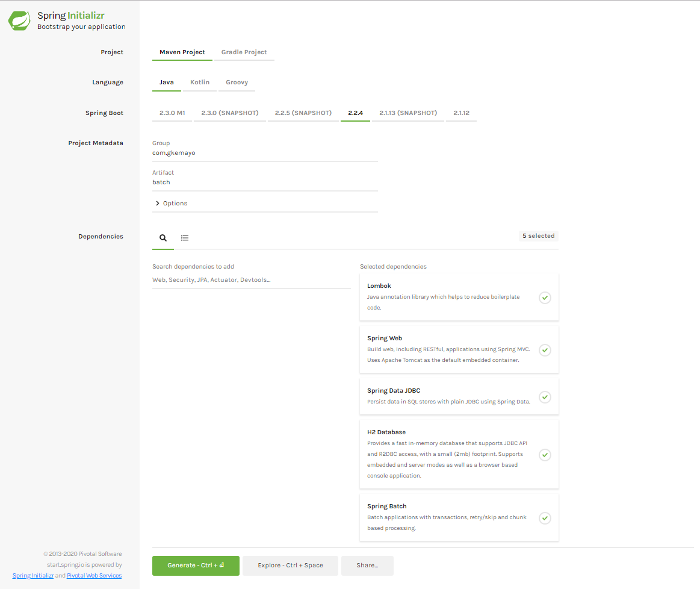This screenshot has width=700, height=589.
Task: Click the Spring Initializr leaf logo
Action: tap(19, 20)
